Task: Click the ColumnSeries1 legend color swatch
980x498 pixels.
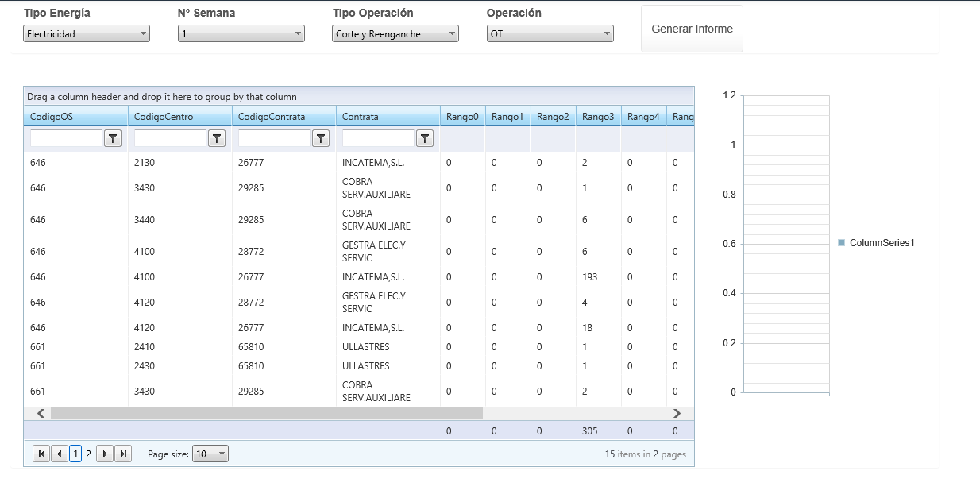Action: coord(842,243)
